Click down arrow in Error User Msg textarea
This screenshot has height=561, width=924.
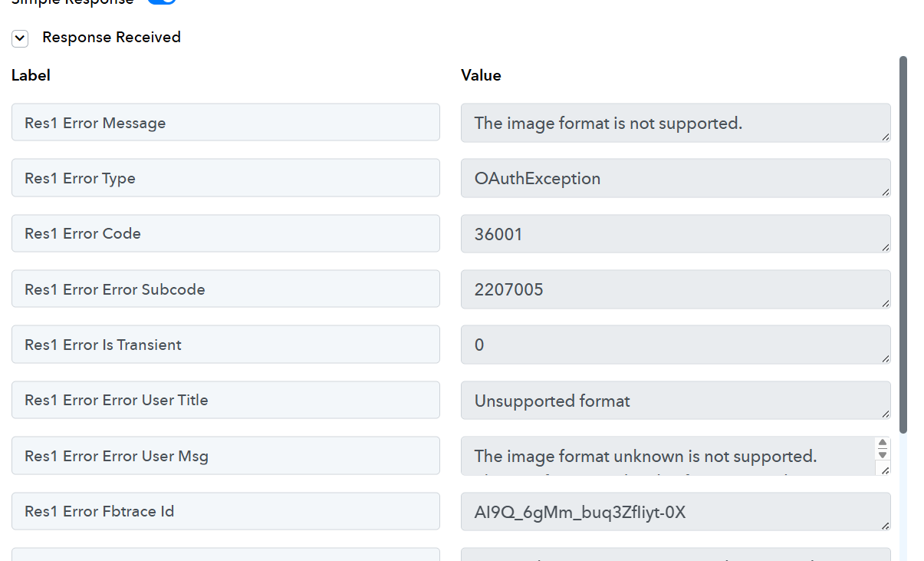click(883, 454)
